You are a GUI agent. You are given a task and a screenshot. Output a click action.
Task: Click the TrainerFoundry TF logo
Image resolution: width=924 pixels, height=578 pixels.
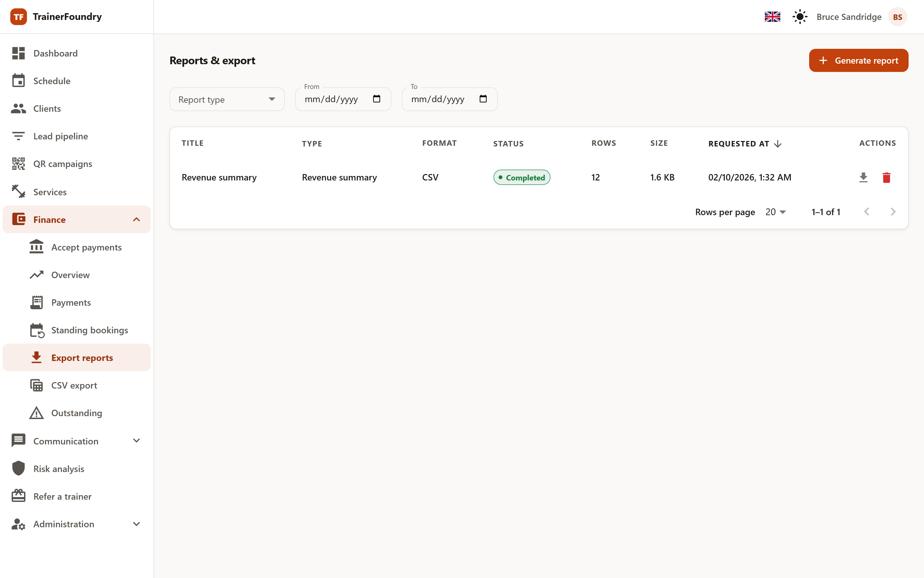pyautogui.click(x=18, y=17)
